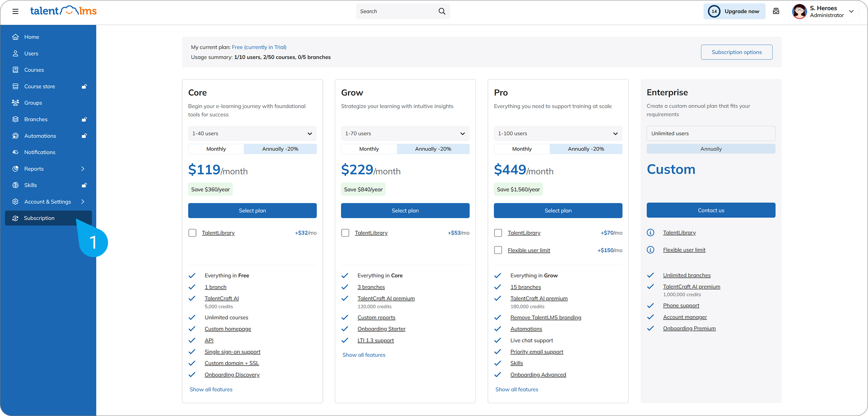Image resolution: width=868 pixels, height=416 pixels.
Task: Enable TalentLibrary checkbox in Pro plan
Action: pyautogui.click(x=498, y=233)
